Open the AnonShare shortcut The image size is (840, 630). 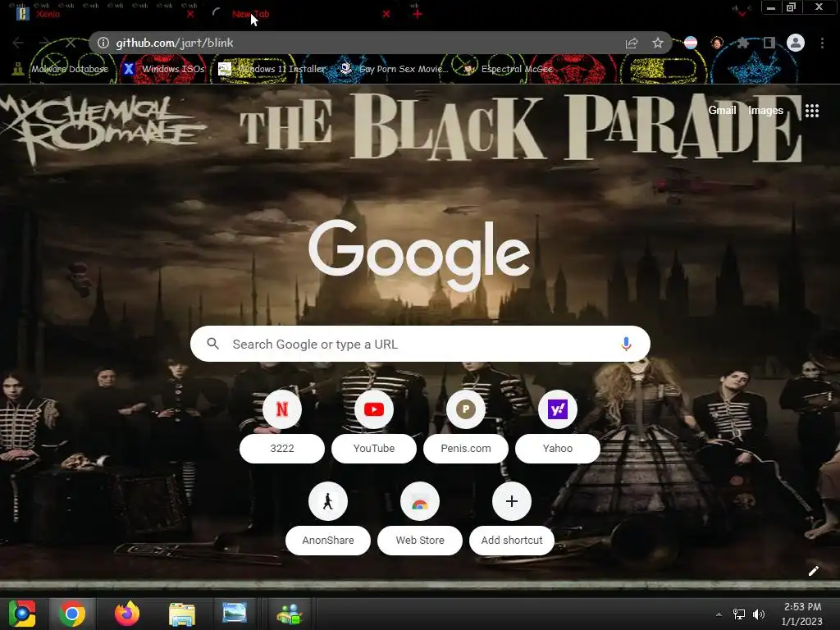[328, 518]
